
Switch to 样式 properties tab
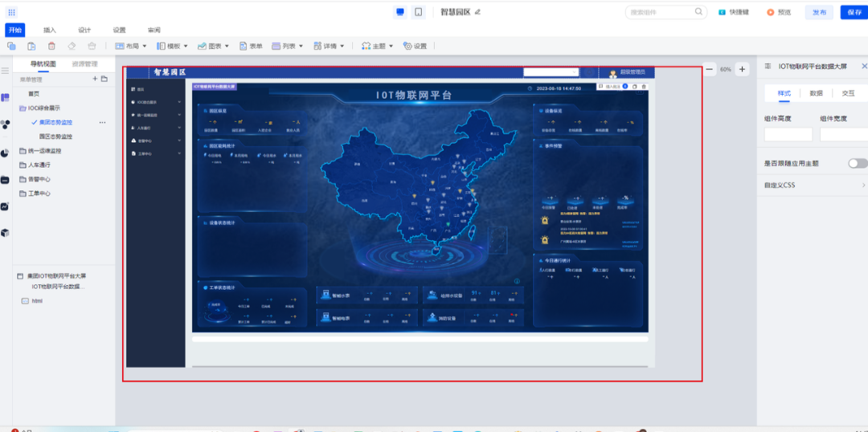pyautogui.click(x=784, y=93)
